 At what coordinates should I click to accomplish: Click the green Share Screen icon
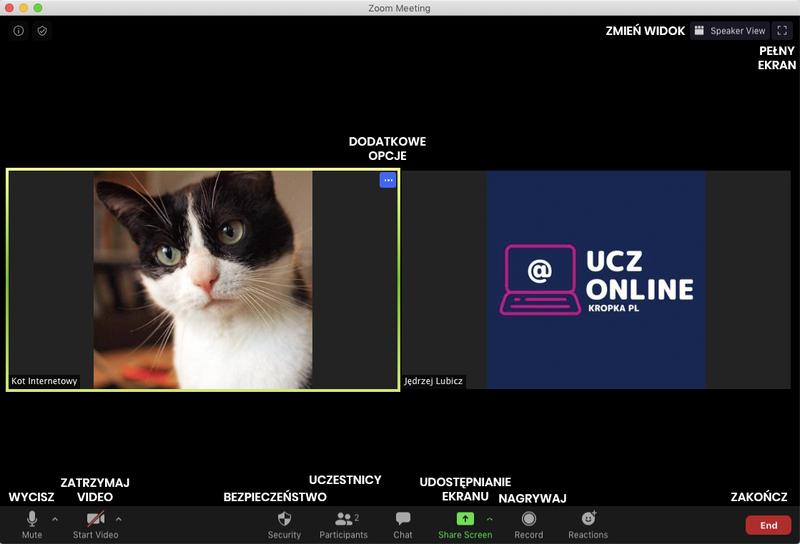point(465,519)
